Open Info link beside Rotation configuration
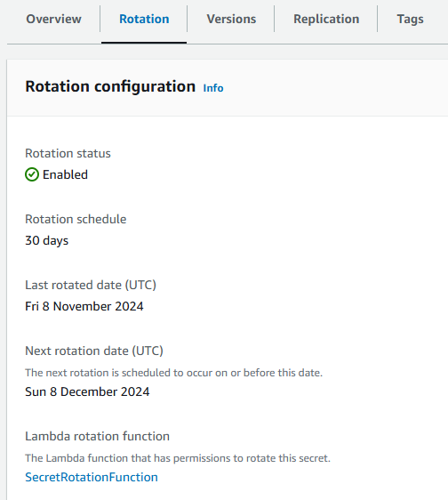Screen dimensions: 448x500 coord(213,88)
